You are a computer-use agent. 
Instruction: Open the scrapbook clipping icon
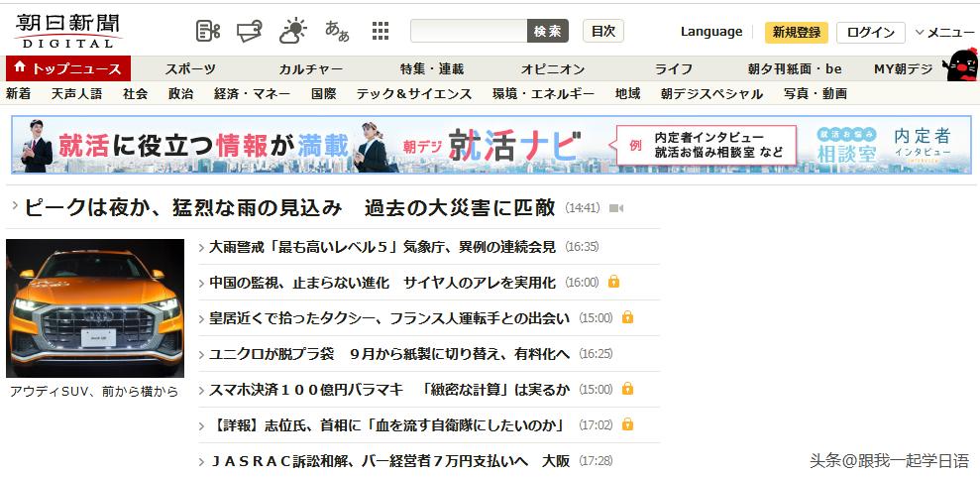point(208,31)
